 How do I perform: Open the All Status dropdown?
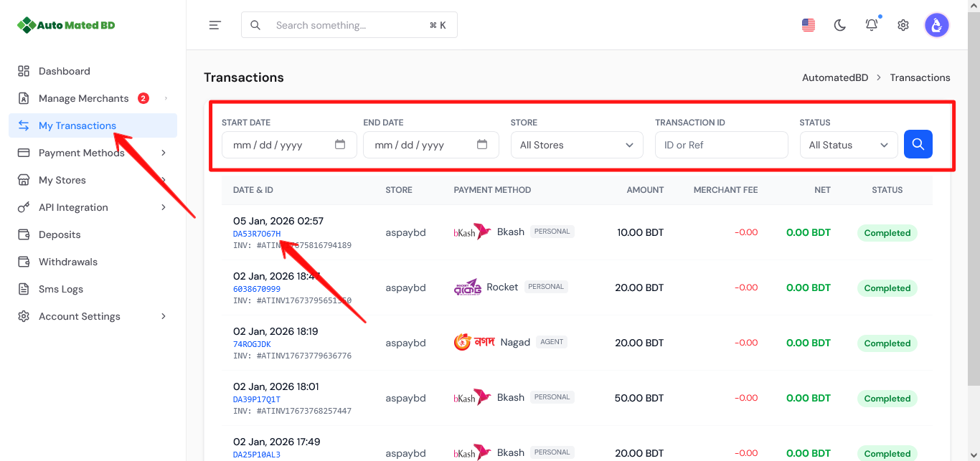coord(848,144)
